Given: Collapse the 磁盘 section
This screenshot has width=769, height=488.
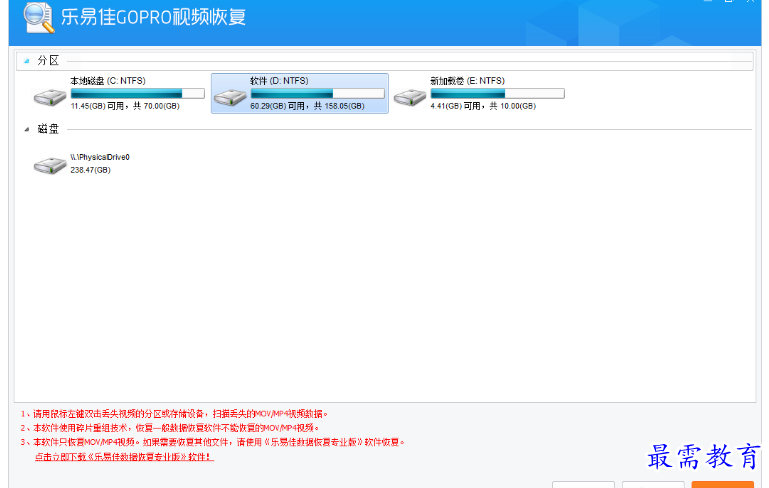Looking at the screenshot, I should click(27, 129).
